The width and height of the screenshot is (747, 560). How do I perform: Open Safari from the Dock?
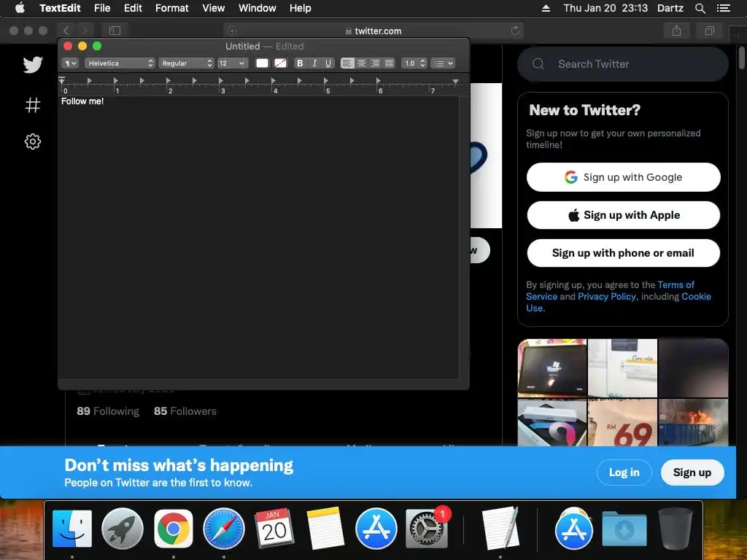tap(224, 529)
